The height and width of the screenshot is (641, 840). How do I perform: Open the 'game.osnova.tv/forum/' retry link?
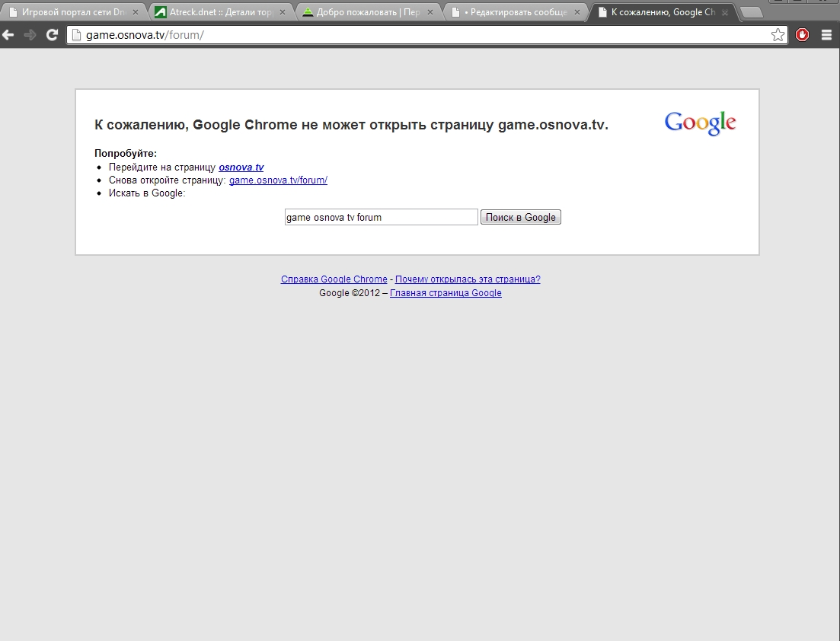(x=278, y=180)
